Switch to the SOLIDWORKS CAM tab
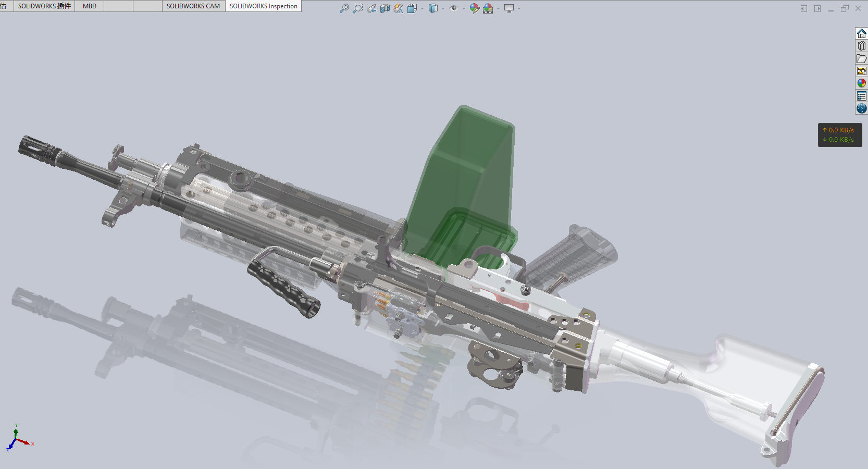 193,6
